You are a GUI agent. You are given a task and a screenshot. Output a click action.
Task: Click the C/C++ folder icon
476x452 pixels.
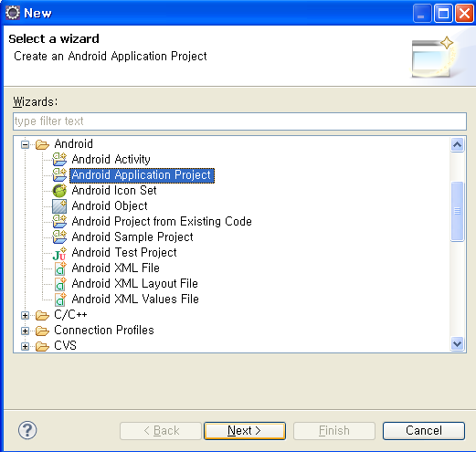tap(42, 315)
